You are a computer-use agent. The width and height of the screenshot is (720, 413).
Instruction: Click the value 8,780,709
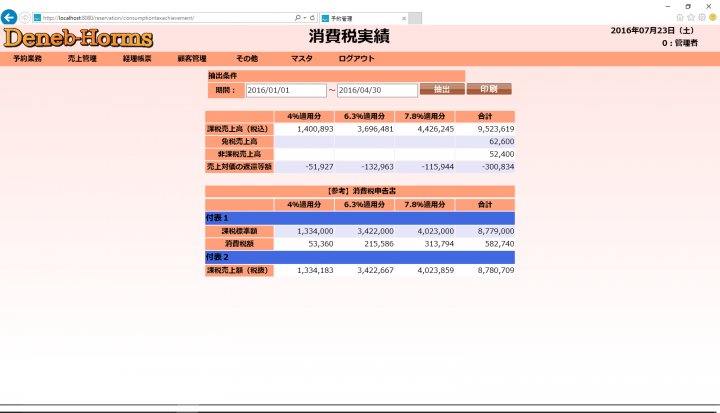pos(495,271)
